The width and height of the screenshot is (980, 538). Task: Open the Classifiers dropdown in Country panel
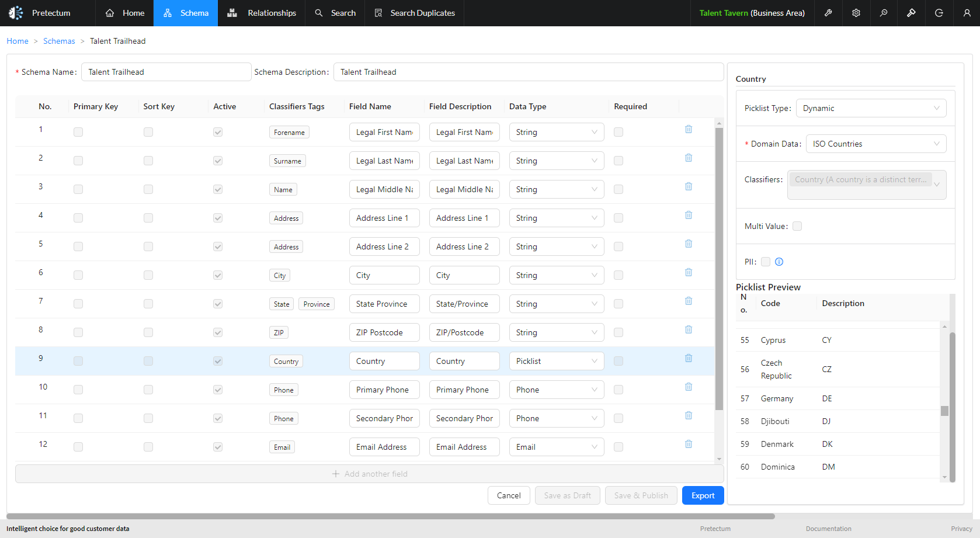pos(867,185)
